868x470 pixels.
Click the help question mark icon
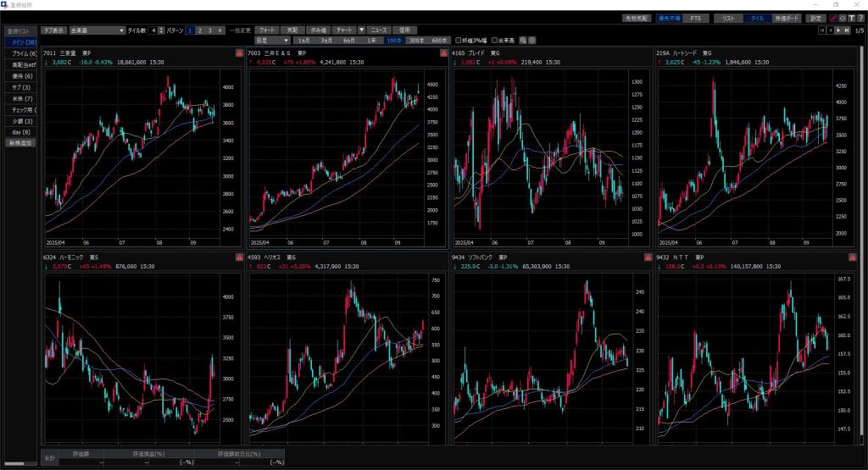click(x=860, y=18)
